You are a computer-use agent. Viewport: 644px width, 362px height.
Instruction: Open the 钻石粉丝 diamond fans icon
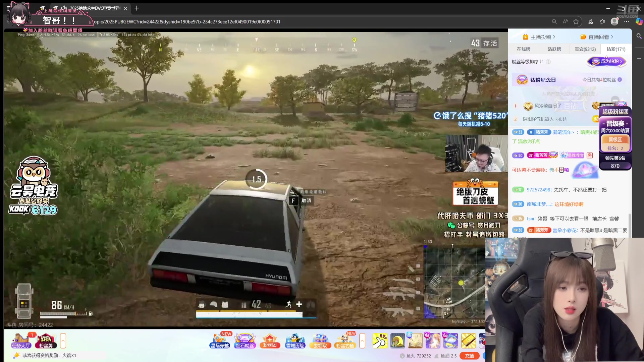coord(245,341)
